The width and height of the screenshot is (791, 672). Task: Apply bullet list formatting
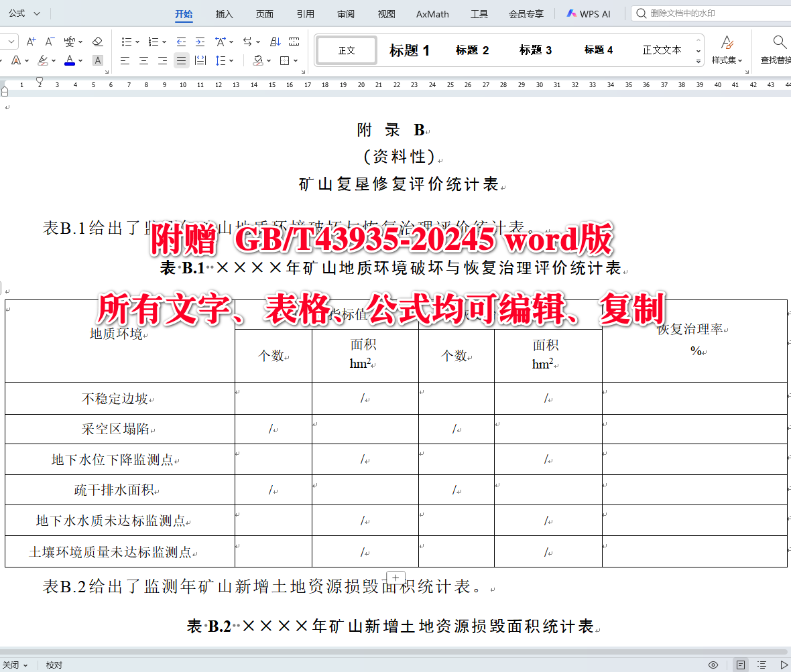pos(127,42)
